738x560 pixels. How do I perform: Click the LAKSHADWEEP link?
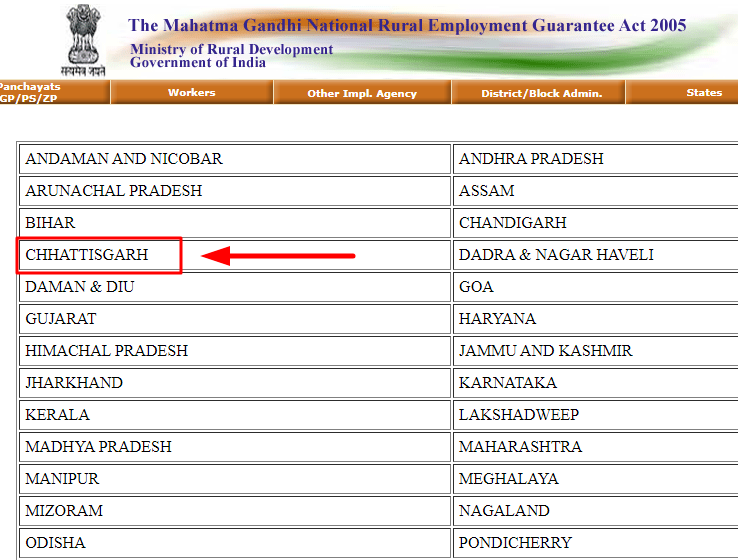tap(519, 415)
